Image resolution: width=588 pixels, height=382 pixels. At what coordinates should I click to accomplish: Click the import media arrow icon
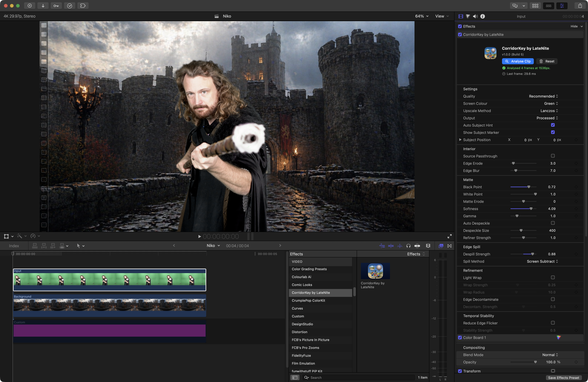pos(43,6)
